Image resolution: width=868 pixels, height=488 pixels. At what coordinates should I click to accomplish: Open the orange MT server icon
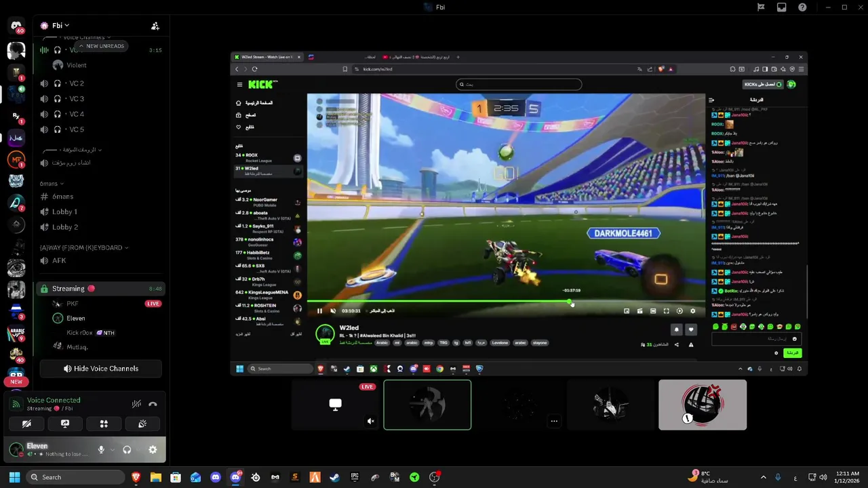pyautogui.click(x=16, y=160)
